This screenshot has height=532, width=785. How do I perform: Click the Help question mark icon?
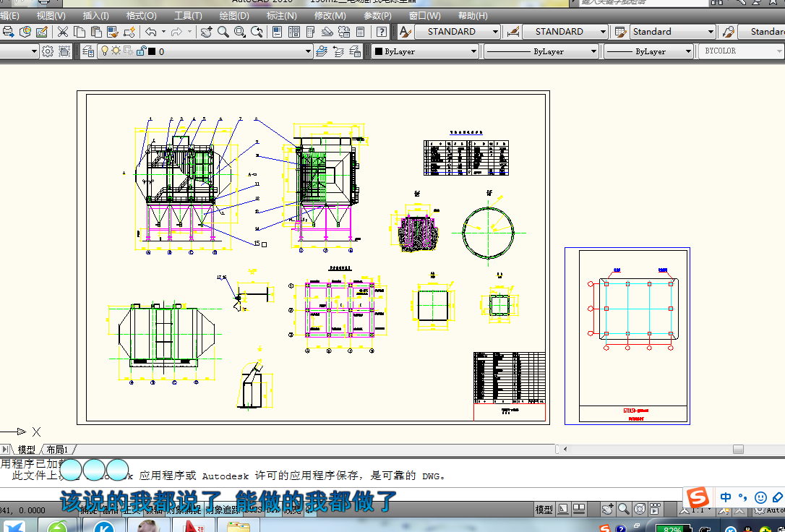coord(381,32)
